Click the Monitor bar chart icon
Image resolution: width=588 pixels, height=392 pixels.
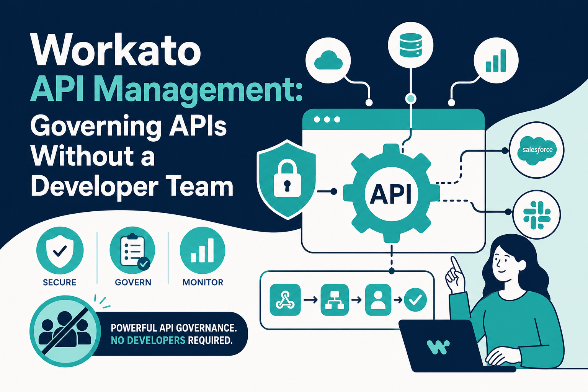click(203, 250)
